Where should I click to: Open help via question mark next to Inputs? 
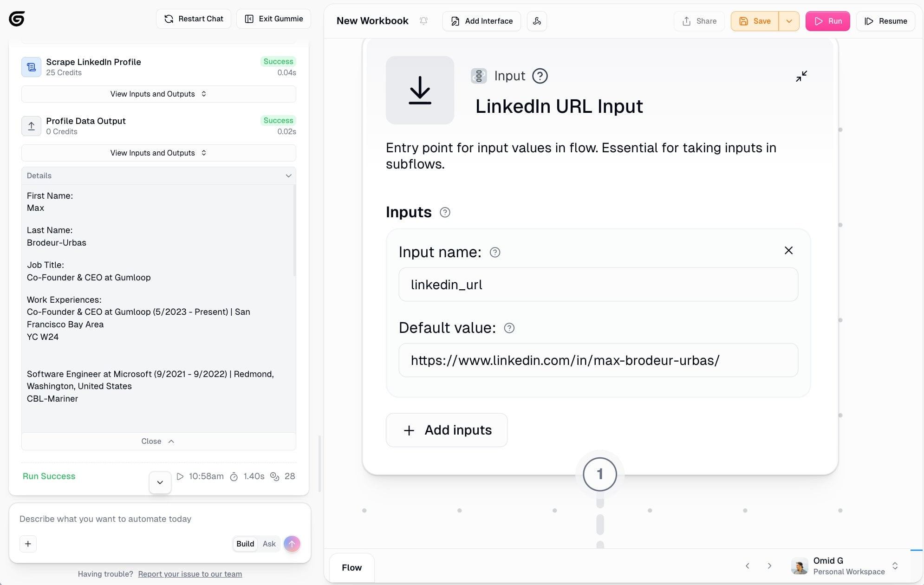(x=444, y=212)
